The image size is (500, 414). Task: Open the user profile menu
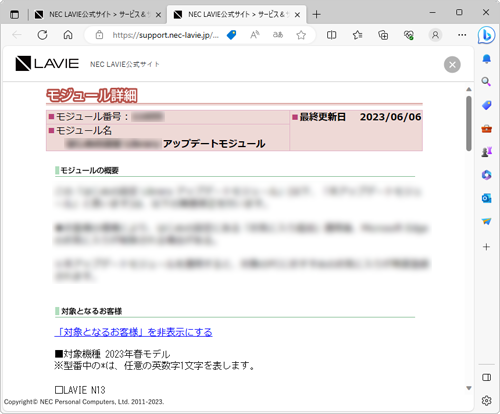pos(435,35)
